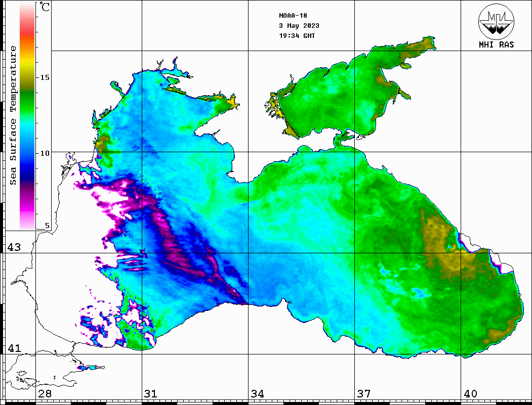Click the '5' value on temperature legend
The height and width of the screenshot is (405, 532).
click(47, 226)
